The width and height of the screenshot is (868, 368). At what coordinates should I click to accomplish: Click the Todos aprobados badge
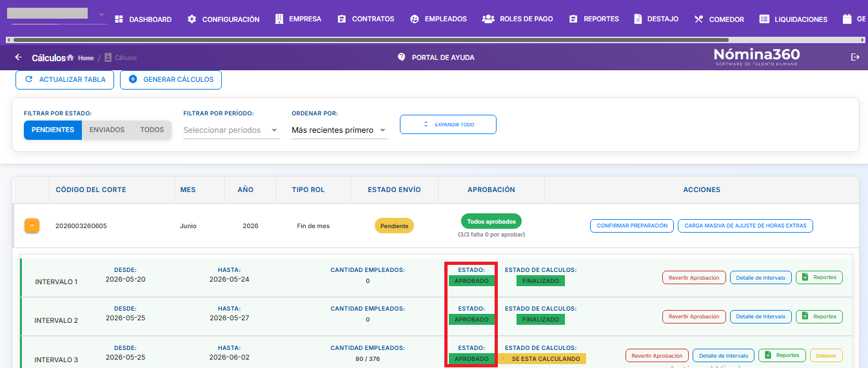tap(491, 221)
